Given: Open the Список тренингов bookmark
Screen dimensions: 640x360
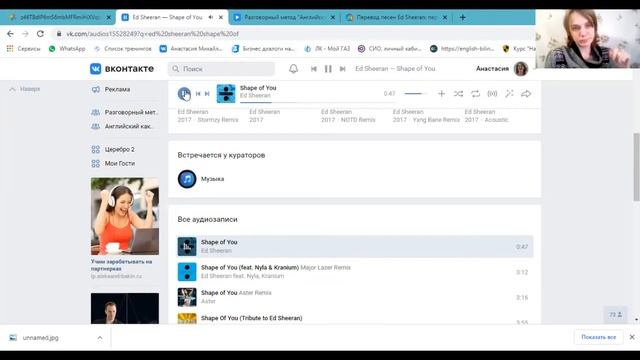Looking at the screenshot, I should click(x=122, y=49).
